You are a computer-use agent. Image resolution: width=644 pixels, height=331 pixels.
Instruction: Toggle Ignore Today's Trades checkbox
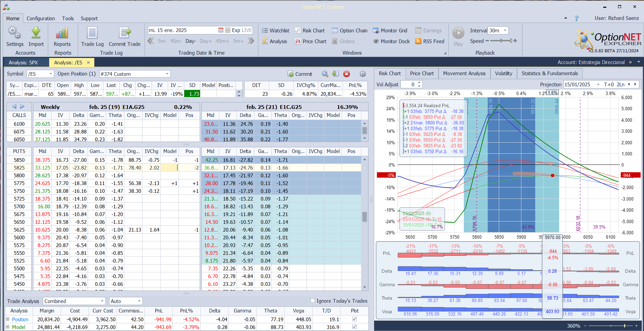click(x=313, y=301)
